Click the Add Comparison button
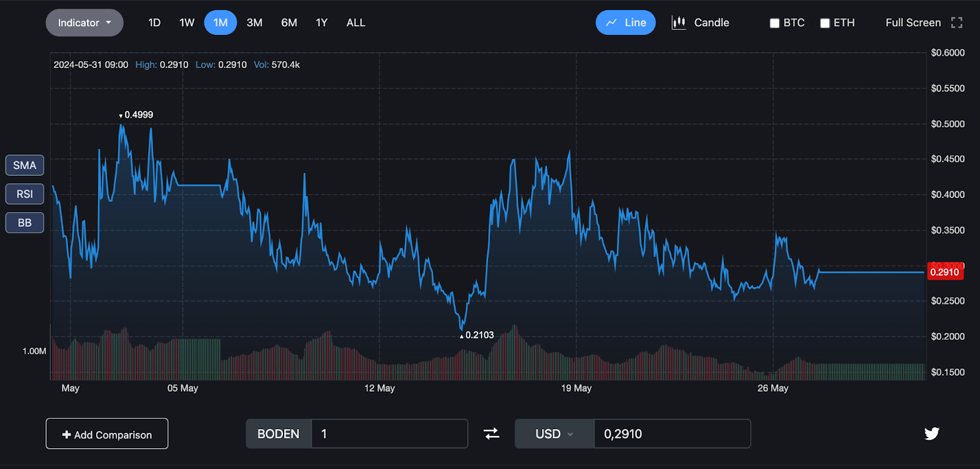Screen dimensions: 980x469 tap(107, 434)
